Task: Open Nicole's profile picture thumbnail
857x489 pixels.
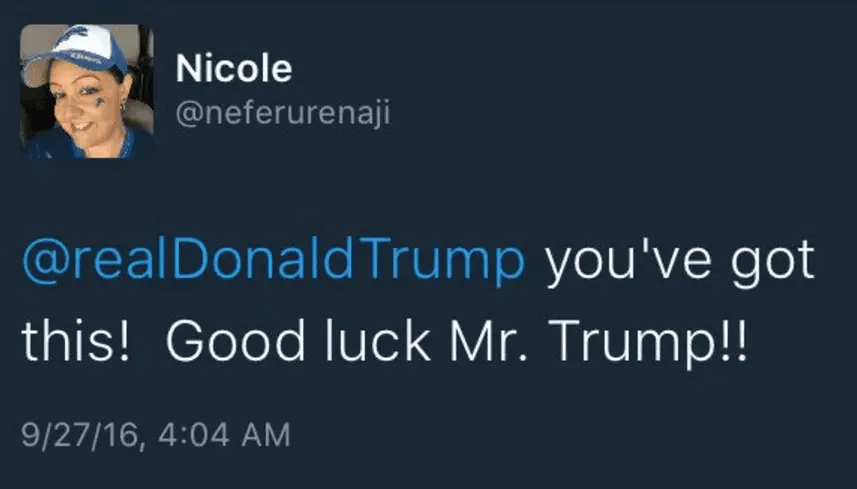Action: 87,92
